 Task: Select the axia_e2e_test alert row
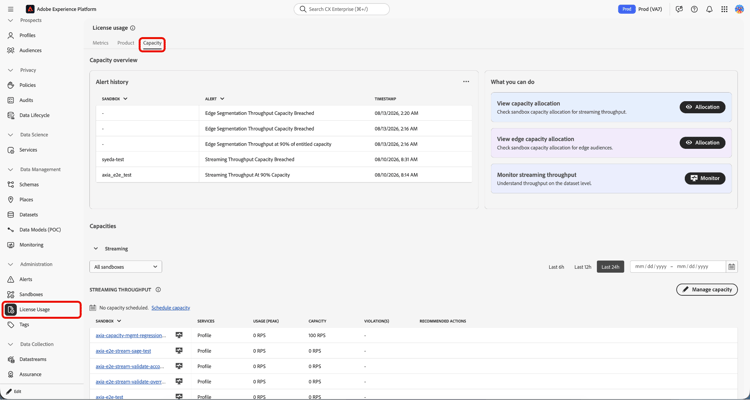click(284, 175)
